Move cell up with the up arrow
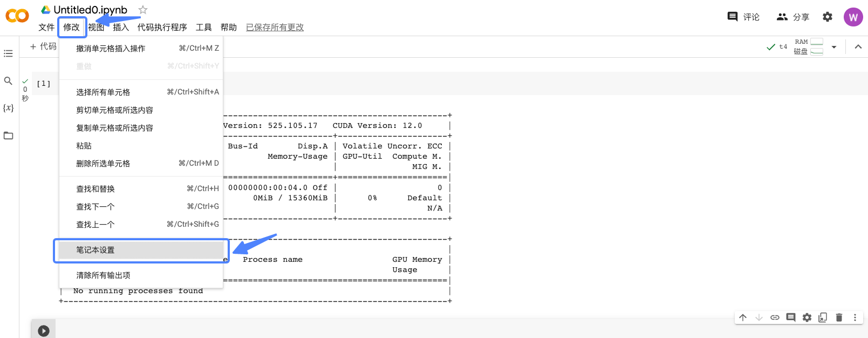Screen dimensions: 868x338 743,317
